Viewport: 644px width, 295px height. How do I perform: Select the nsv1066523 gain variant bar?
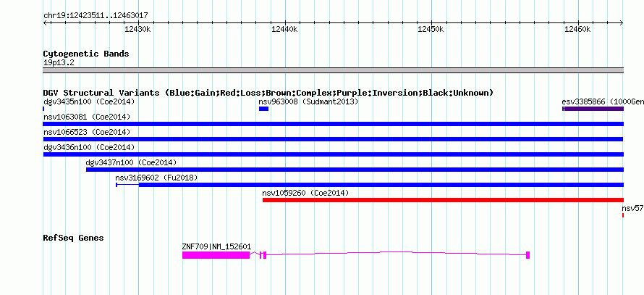click(x=334, y=139)
